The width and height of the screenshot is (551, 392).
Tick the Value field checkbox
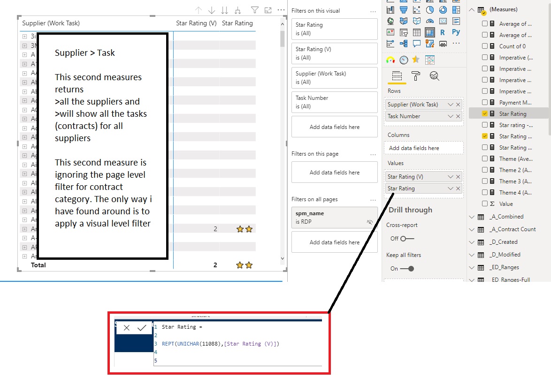[485, 204]
